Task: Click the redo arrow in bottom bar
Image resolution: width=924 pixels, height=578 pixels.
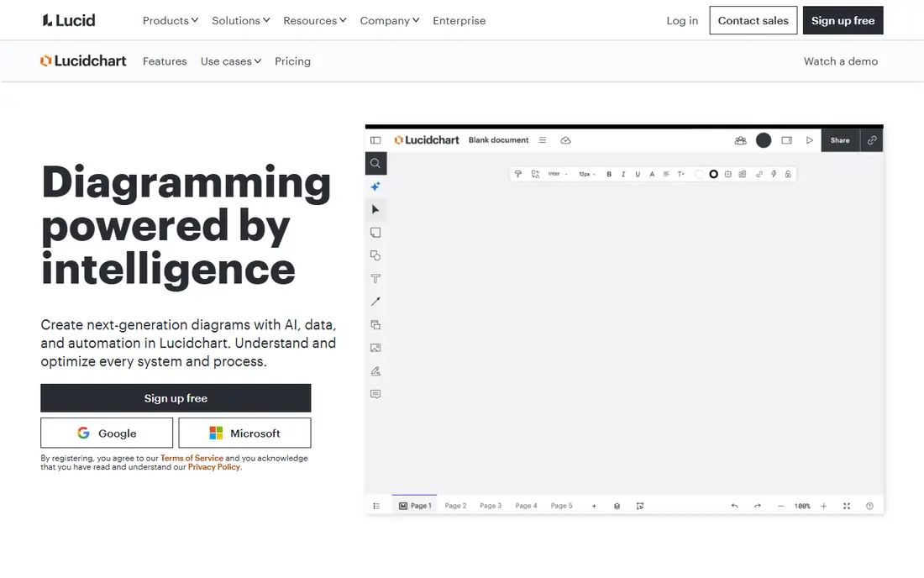Action: 757,506
